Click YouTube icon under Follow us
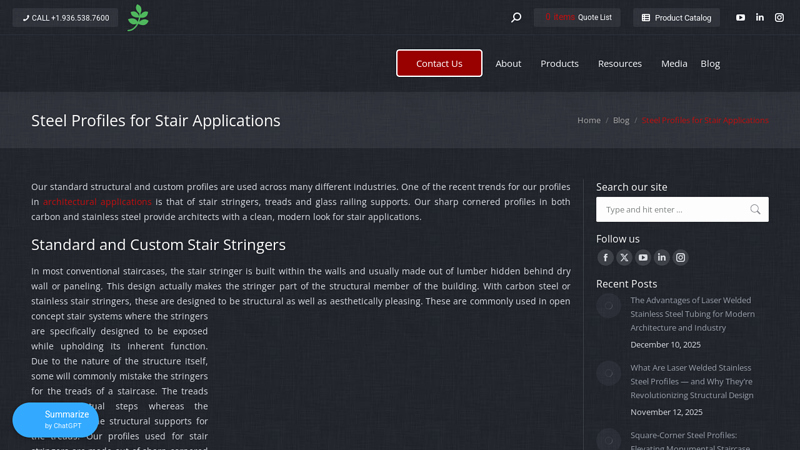Image resolution: width=800 pixels, height=450 pixels. click(x=643, y=257)
